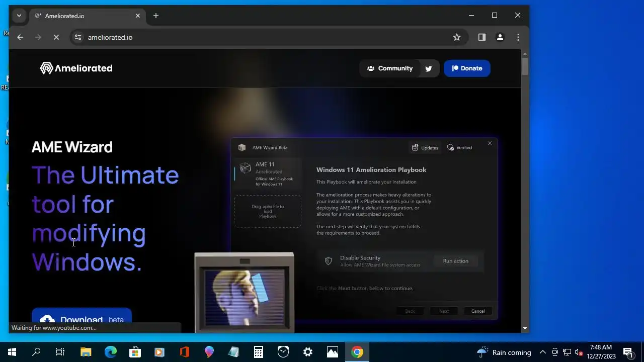644x362 pixels.
Task: Click the Windows 11 Amelioration Playbook title
Action: click(x=371, y=170)
